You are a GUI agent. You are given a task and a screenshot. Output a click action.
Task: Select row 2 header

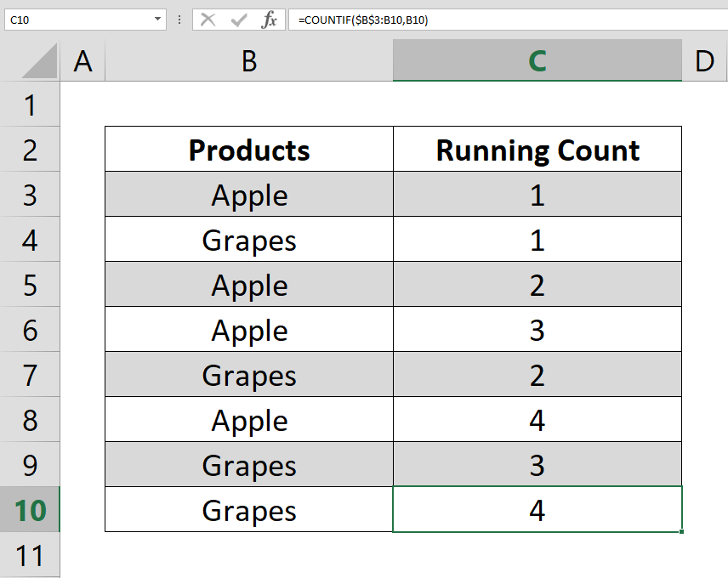pos(30,150)
